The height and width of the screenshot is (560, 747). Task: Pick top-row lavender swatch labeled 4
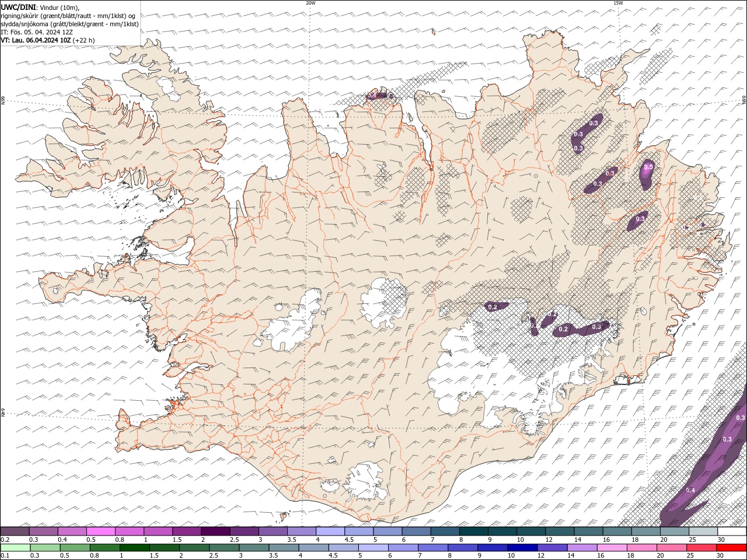click(330, 531)
